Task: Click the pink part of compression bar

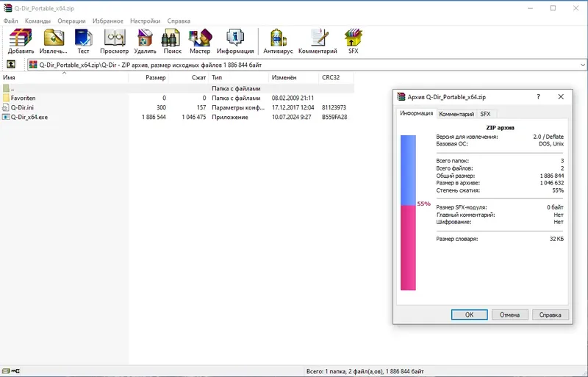Action: [x=408, y=248]
